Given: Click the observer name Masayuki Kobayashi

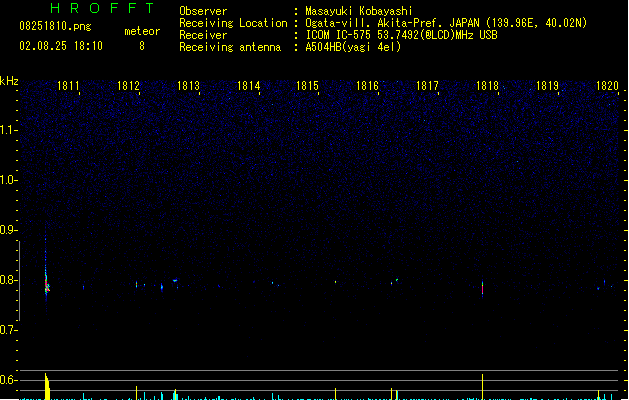Looking at the screenshot, I should pyautogui.click(x=359, y=11).
